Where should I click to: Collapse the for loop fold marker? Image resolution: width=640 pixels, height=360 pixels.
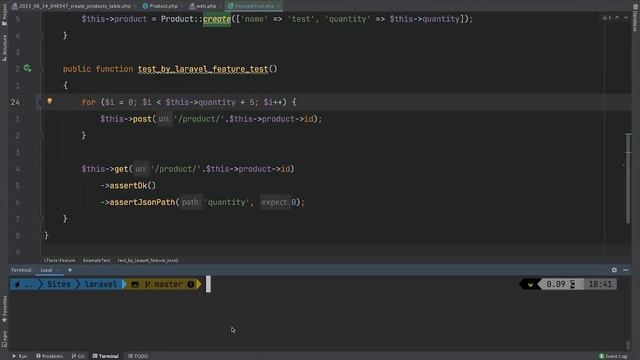point(40,102)
